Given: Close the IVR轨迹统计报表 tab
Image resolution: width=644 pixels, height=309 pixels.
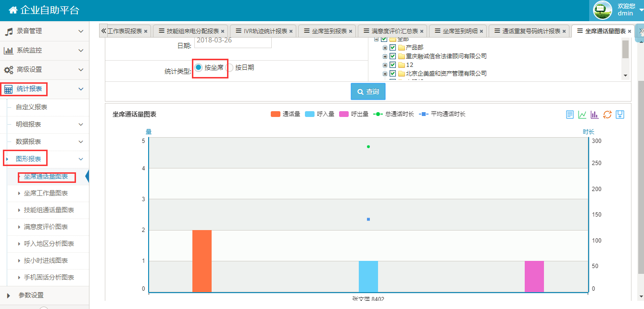Looking at the screenshot, I should [x=291, y=31].
